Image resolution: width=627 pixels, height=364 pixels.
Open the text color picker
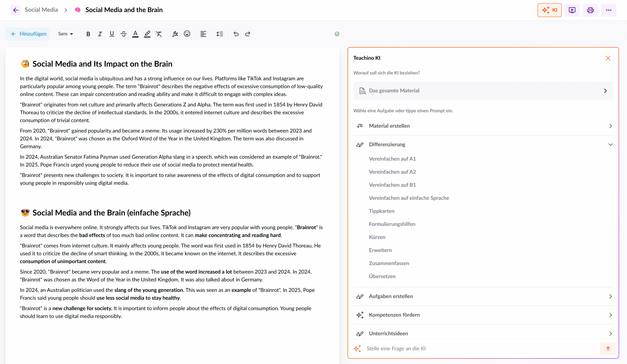135,34
